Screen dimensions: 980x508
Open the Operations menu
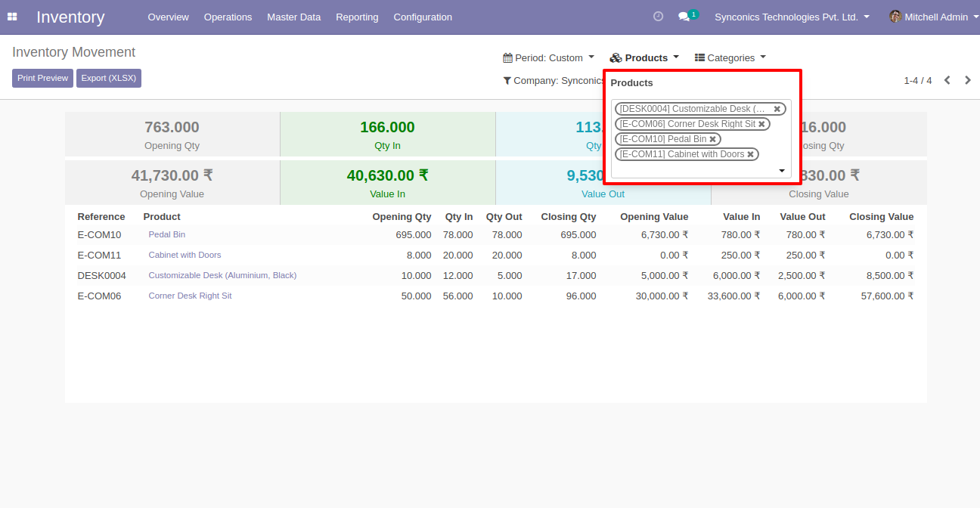pyautogui.click(x=228, y=17)
